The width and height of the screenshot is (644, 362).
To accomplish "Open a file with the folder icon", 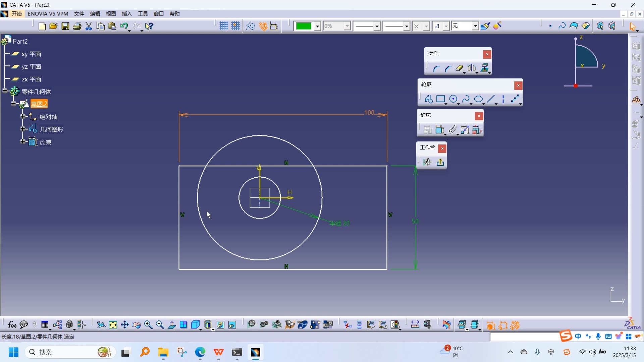I will (x=53, y=26).
